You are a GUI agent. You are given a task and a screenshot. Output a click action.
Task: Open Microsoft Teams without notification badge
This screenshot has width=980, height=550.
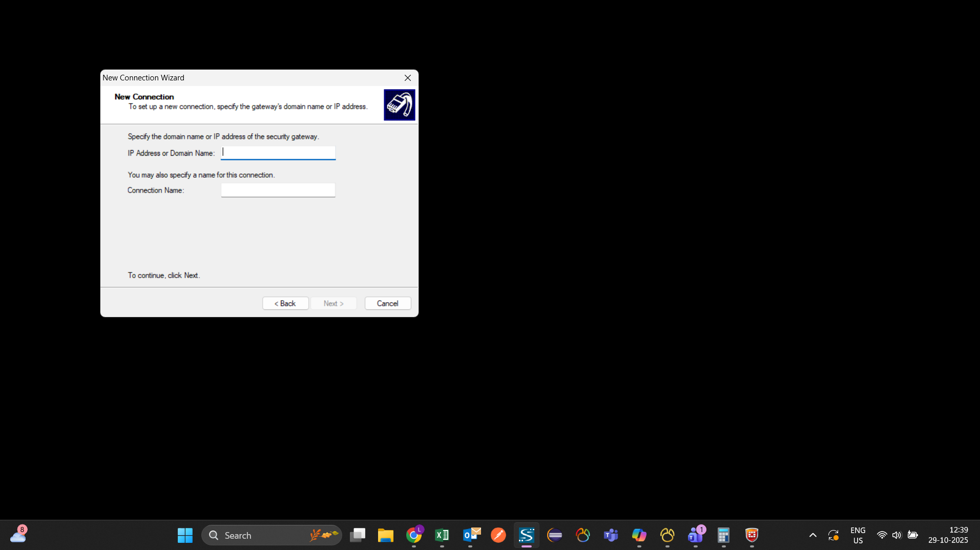[x=611, y=535]
